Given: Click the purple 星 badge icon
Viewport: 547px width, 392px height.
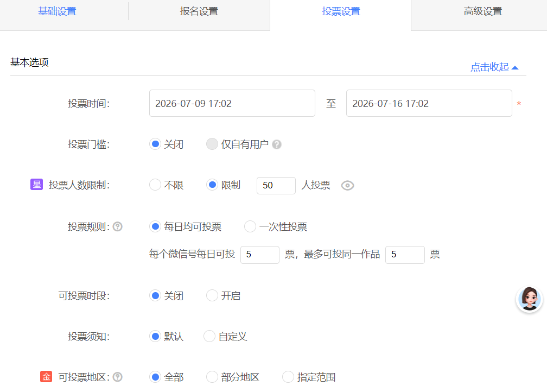Looking at the screenshot, I should click(x=37, y=184).
